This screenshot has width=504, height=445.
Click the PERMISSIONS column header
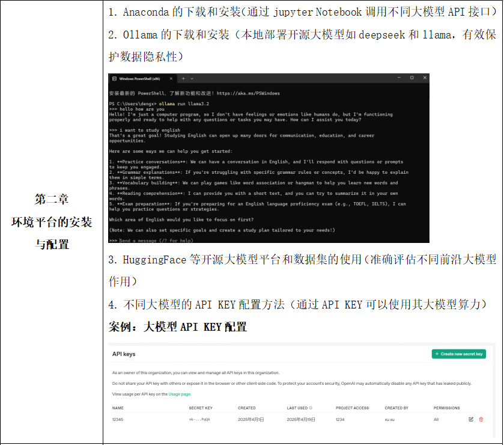(446, 408)
